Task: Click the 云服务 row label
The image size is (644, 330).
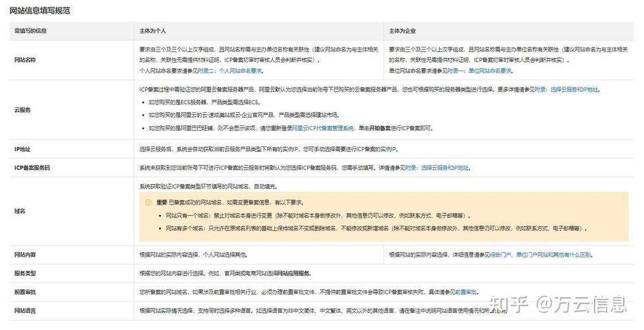Action: (22, 110)
